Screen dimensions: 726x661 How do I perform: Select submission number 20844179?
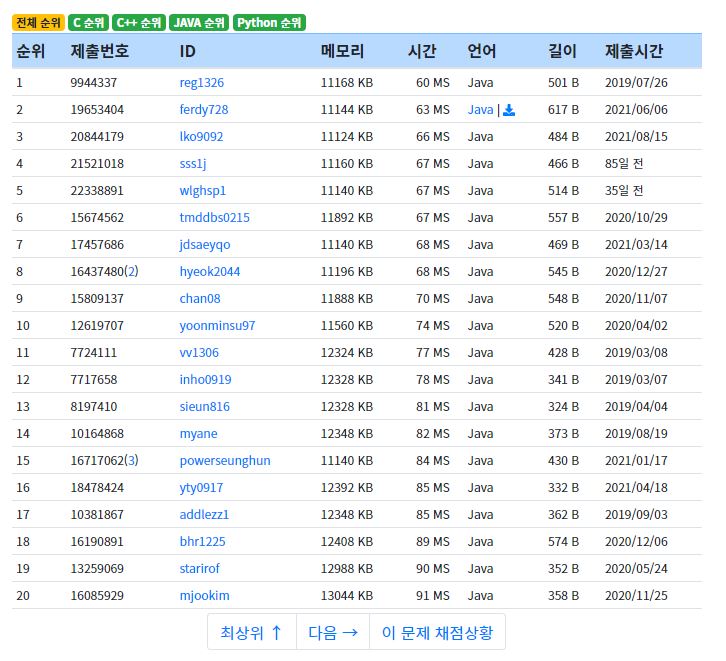(97, 137)
